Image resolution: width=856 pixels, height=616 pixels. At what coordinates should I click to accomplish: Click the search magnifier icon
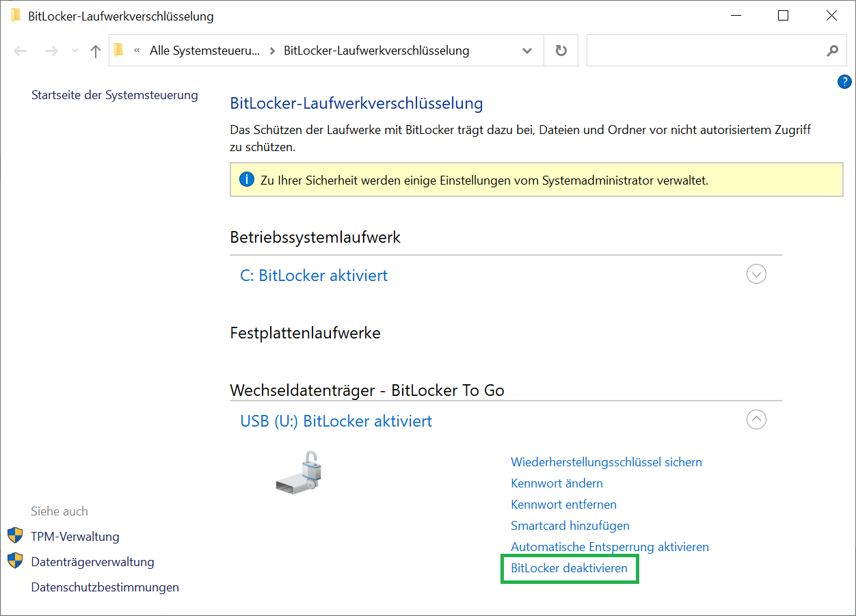point(832,51)
